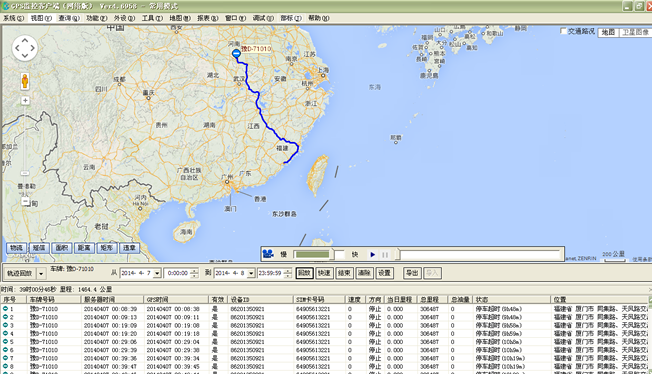Screen dimensions: 652x374
Task: Sort by the 速度 column header
Action: coord(356,300)
